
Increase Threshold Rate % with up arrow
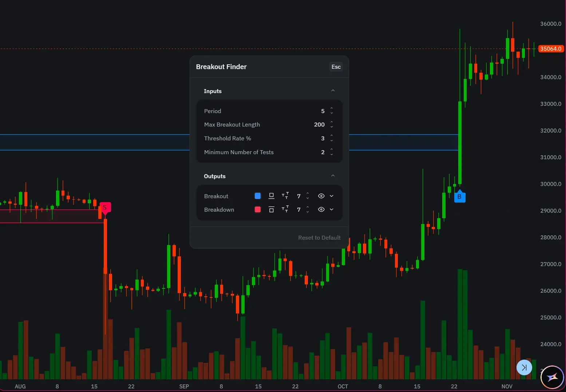[x=332, y=136]
